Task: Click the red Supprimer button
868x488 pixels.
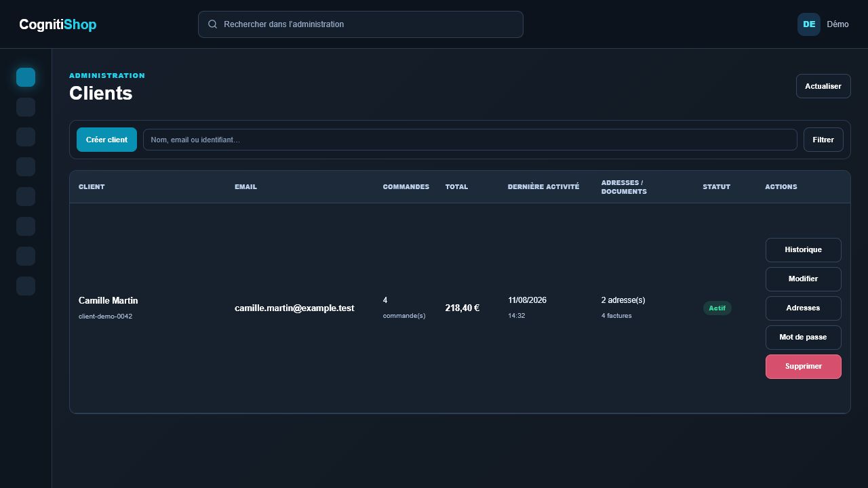Action: coord(804,367)
